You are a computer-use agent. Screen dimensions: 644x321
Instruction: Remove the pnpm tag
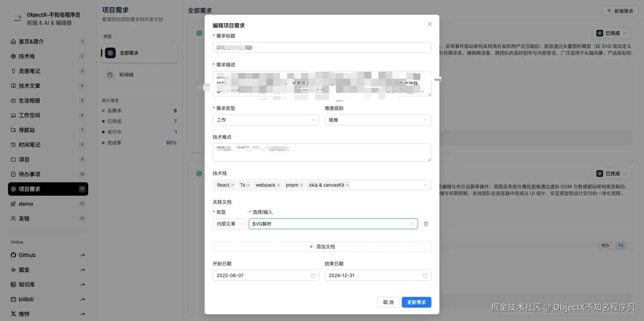click(x=302, y=185)
